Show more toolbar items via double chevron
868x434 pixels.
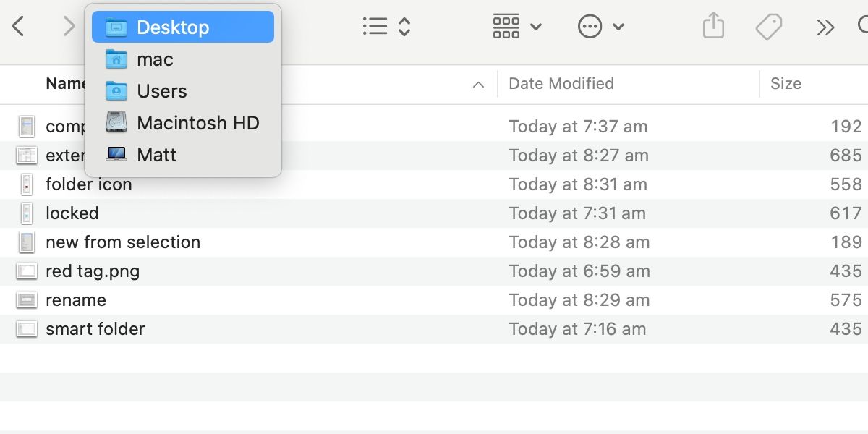[825, 27]
